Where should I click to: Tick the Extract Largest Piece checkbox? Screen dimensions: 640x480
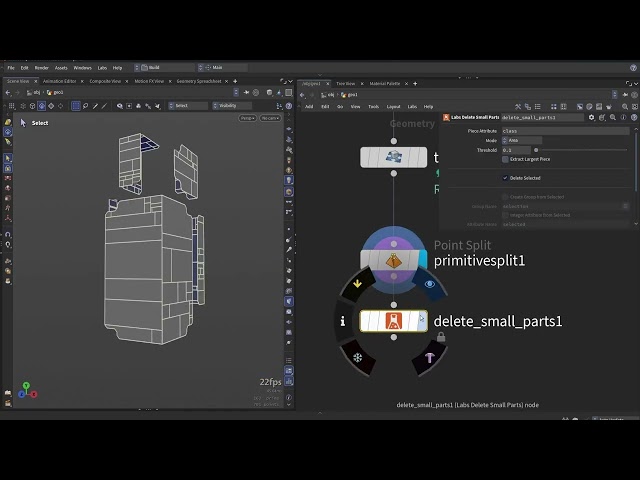pos(505,159)
